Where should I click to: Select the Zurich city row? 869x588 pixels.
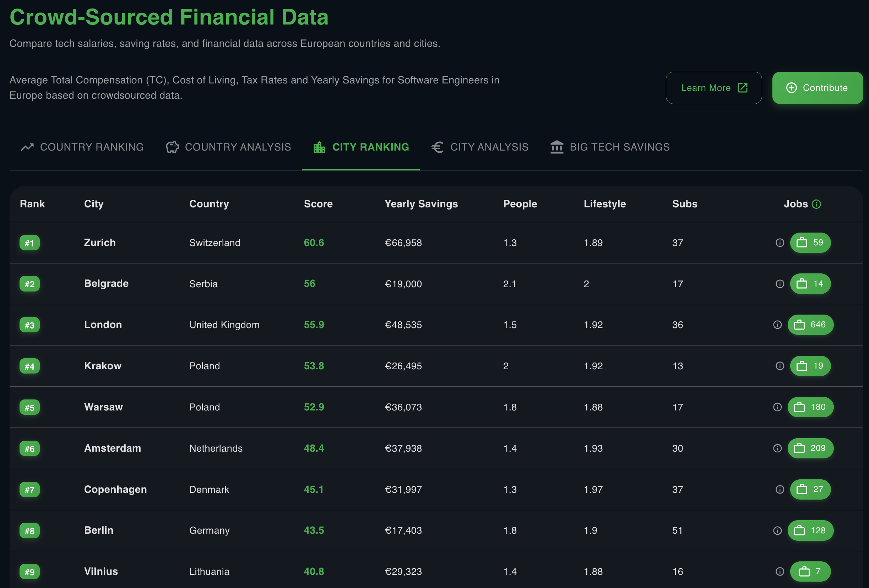[436, 243]
